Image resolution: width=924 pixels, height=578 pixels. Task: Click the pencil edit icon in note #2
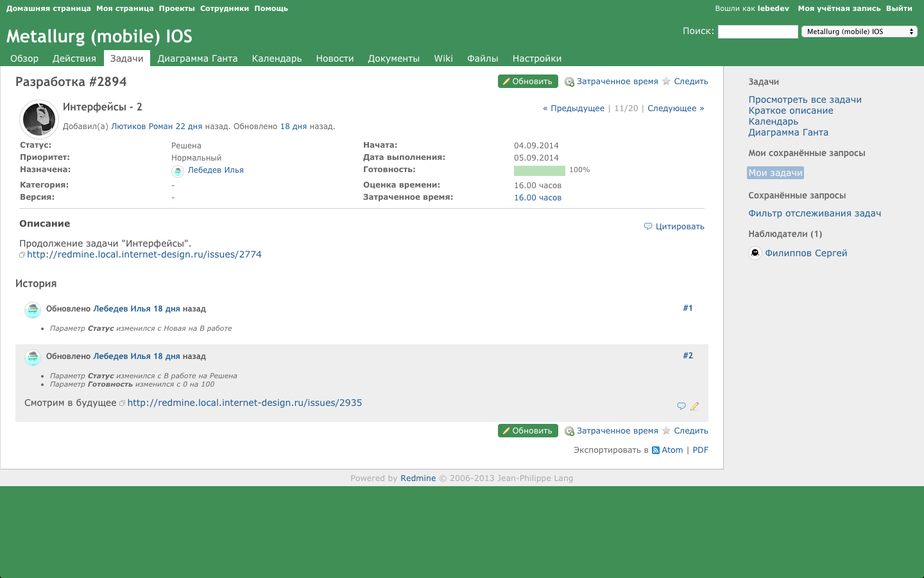click(694, 406)
